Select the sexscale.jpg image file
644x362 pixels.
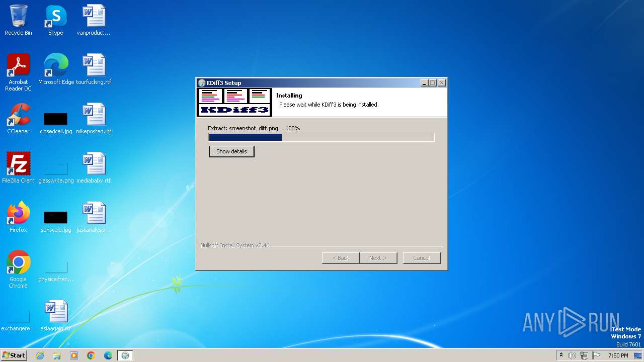tap(56, 222)
